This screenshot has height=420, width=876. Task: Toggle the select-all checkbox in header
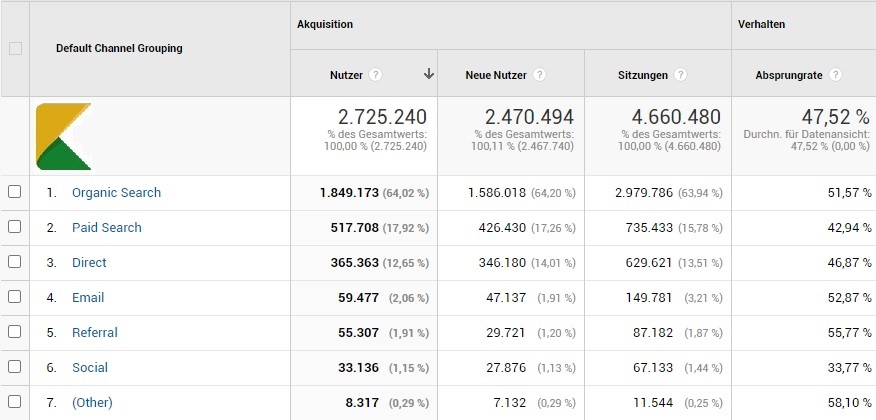[15, 48]
